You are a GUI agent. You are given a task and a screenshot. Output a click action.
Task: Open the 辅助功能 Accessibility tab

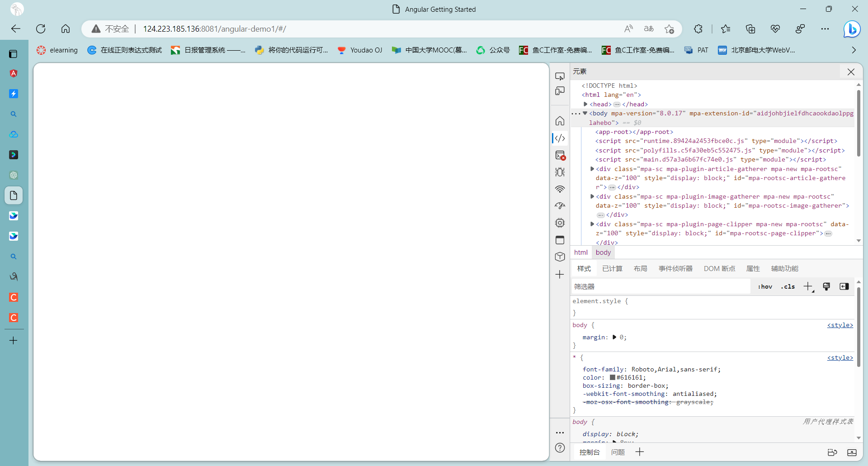coord(784,268)
